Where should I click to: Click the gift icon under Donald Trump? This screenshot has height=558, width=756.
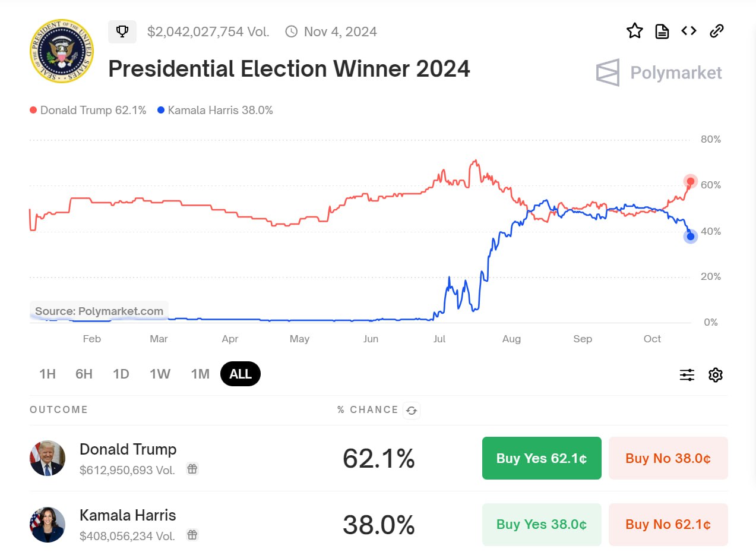pos(192,469)
